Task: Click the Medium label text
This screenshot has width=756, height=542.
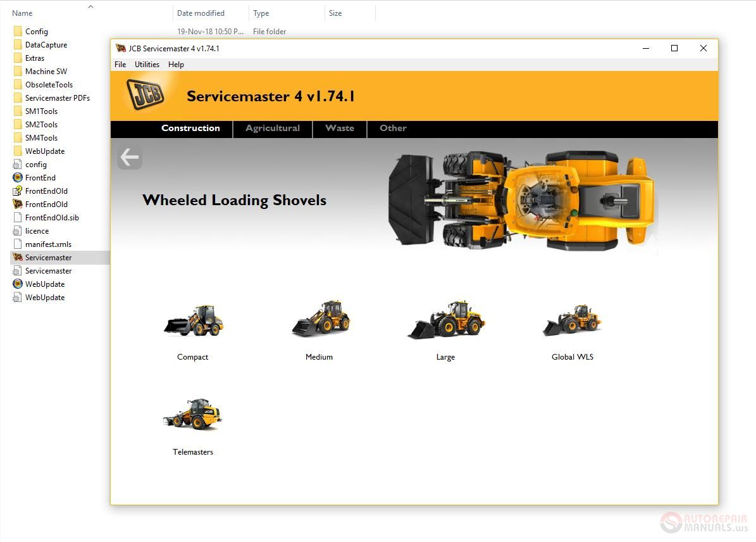Action: click(319, 357)
